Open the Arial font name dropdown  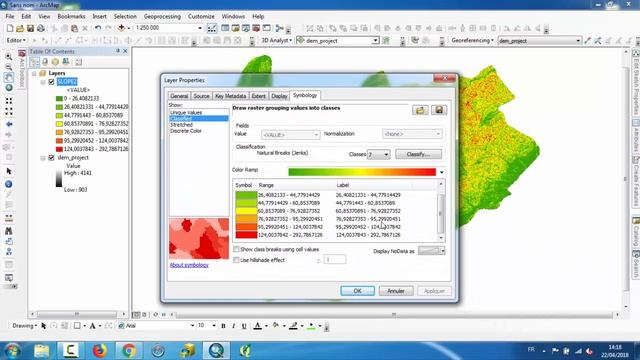pyautogui.click(x=192, y=326)
